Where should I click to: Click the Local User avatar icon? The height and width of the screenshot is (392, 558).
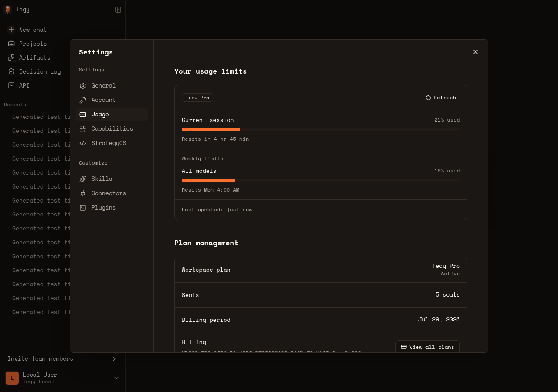tap(12, 378)
